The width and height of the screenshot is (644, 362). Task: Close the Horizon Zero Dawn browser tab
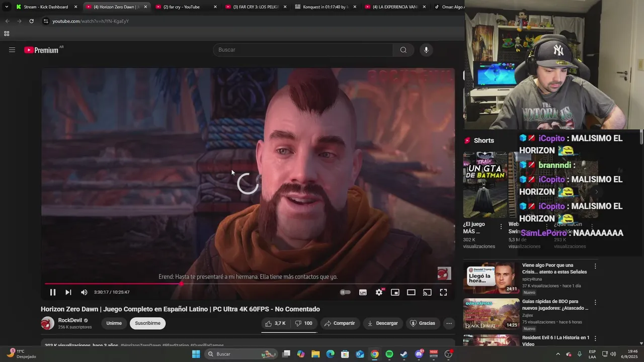tap(145, 7)
